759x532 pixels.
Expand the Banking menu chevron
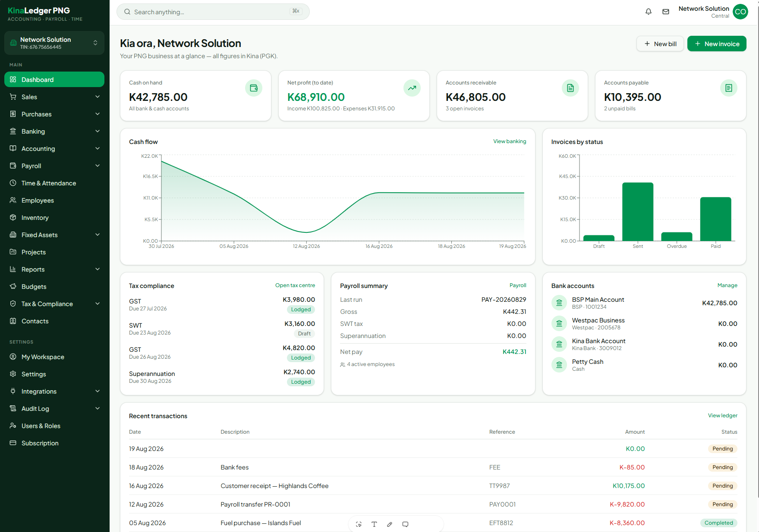98,131
